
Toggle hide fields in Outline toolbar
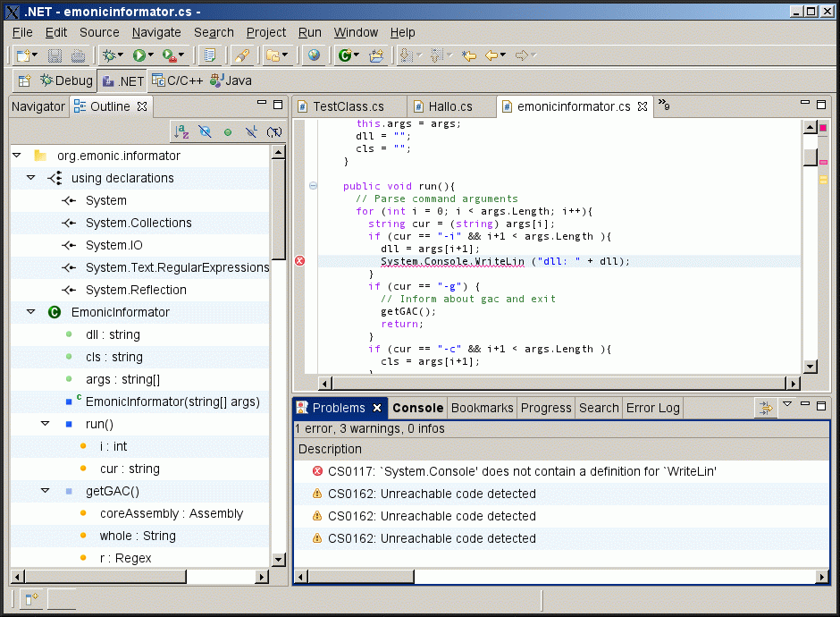click(205, 131)
